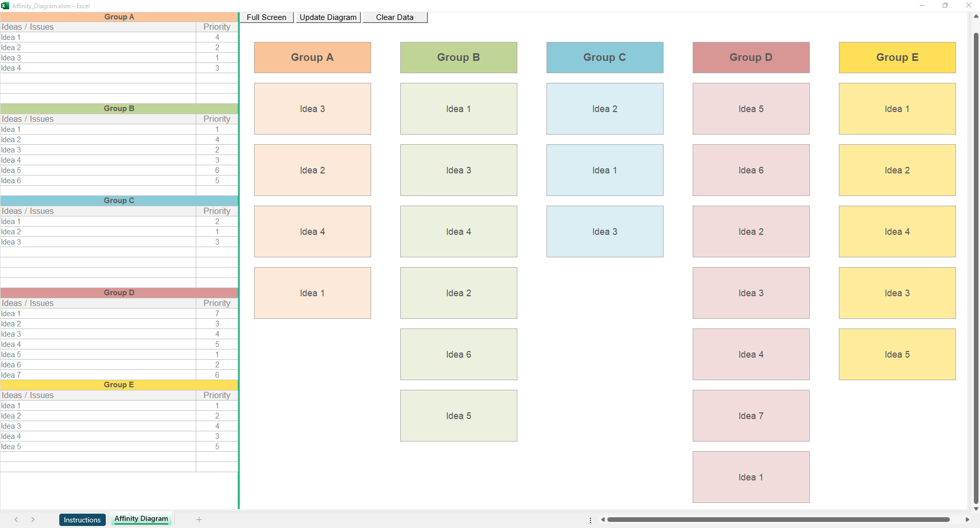This screenshot has height=528, width=980.
Task: Click the previous sheet navigation arrow
Action: (x=16, y=519)
